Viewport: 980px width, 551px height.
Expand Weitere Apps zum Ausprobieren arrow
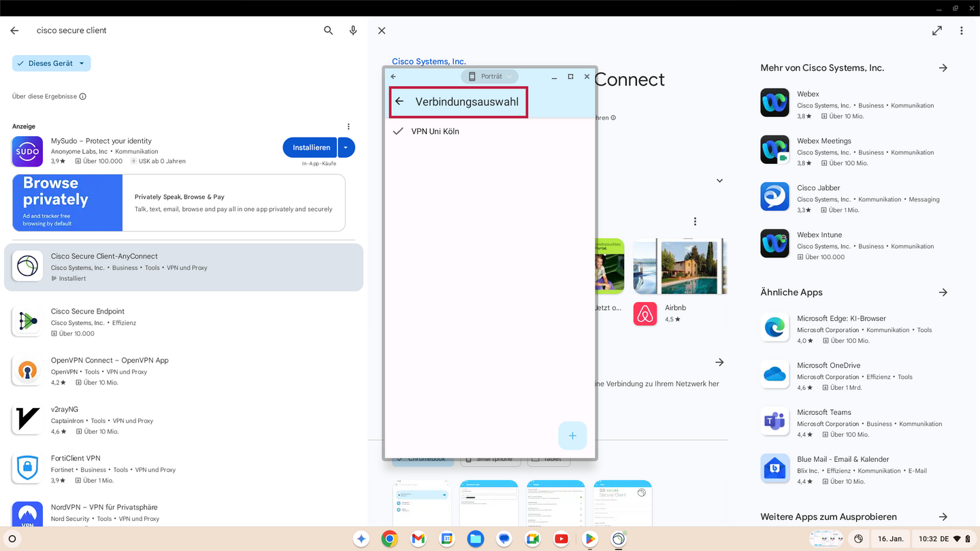[943, 517]
